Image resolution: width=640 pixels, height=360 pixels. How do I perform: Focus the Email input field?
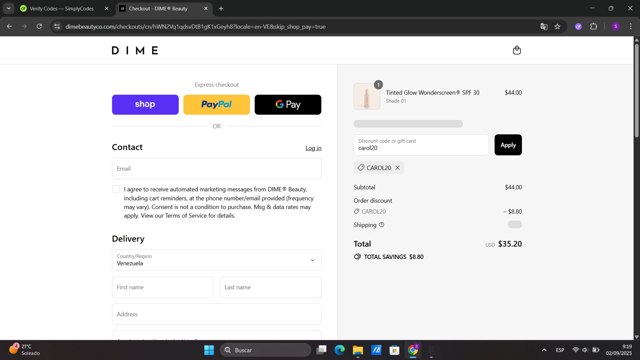[x=216, y=169]
